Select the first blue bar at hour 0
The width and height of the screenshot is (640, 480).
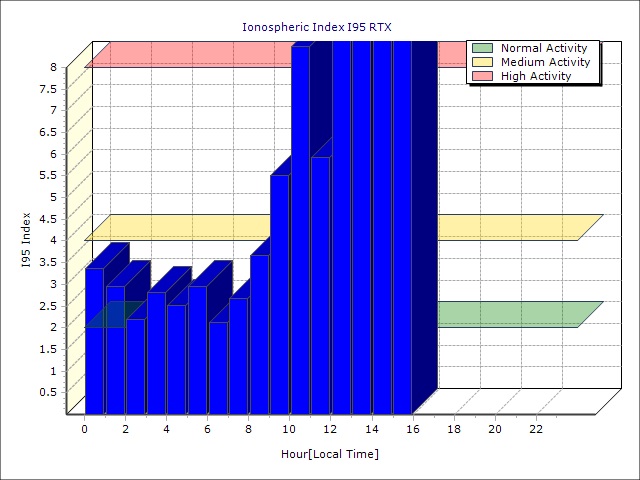pos(94,340)
